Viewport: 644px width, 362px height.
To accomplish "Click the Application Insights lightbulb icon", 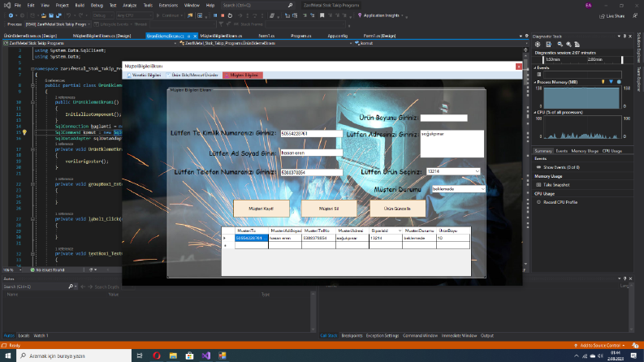I will [x=360, y=15].
